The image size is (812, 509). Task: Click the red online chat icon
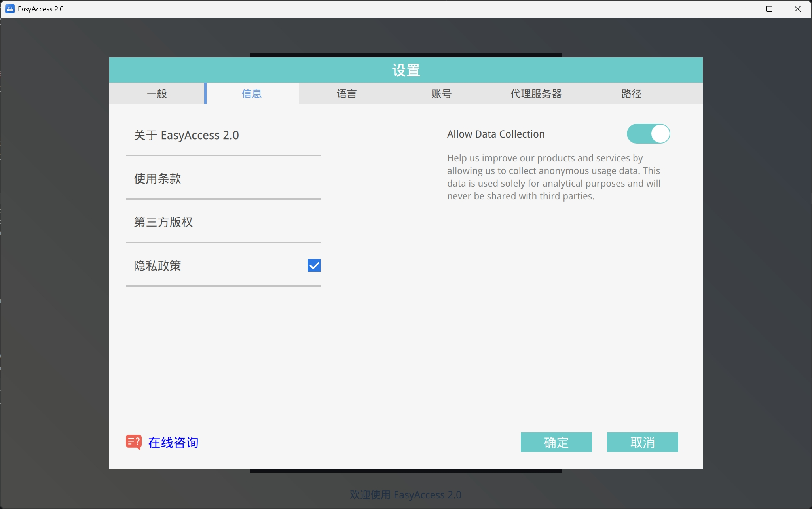click(x=134, y=442)
